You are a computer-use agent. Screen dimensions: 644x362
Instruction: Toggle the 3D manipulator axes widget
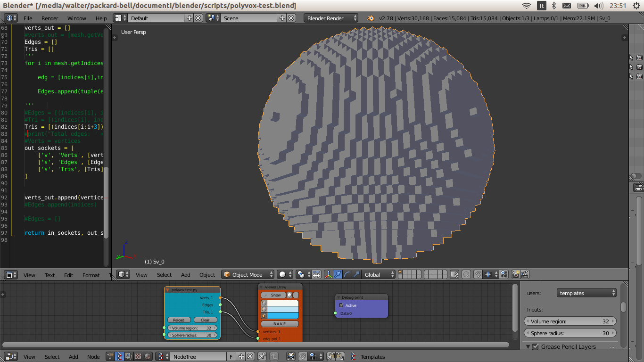click(x=329, y=274)
